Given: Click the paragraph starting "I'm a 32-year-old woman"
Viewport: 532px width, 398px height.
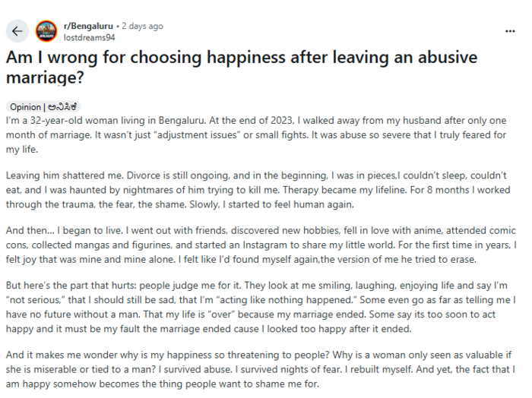Looking at the screenshot, I should pyautogui.click(x=258, y=135).
